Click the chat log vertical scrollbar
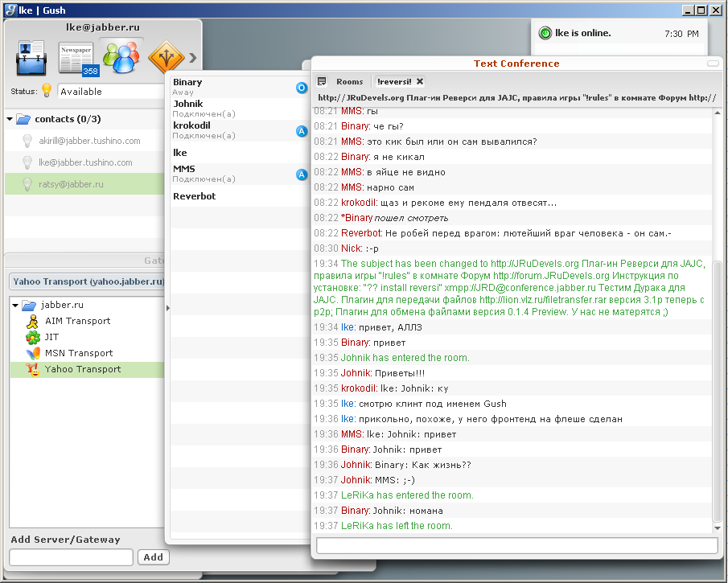 pyautogui.click(x=717, y=386)
